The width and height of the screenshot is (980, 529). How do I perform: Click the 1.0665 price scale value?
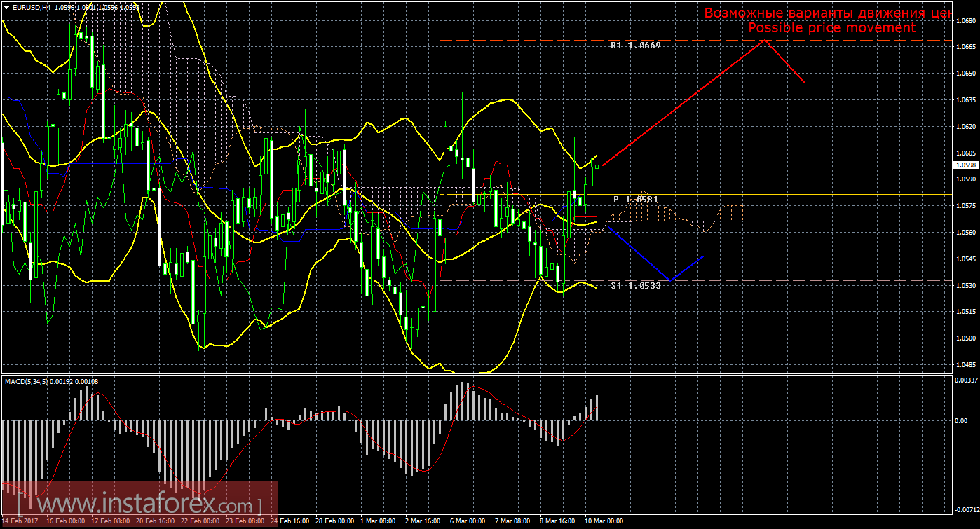965,47
